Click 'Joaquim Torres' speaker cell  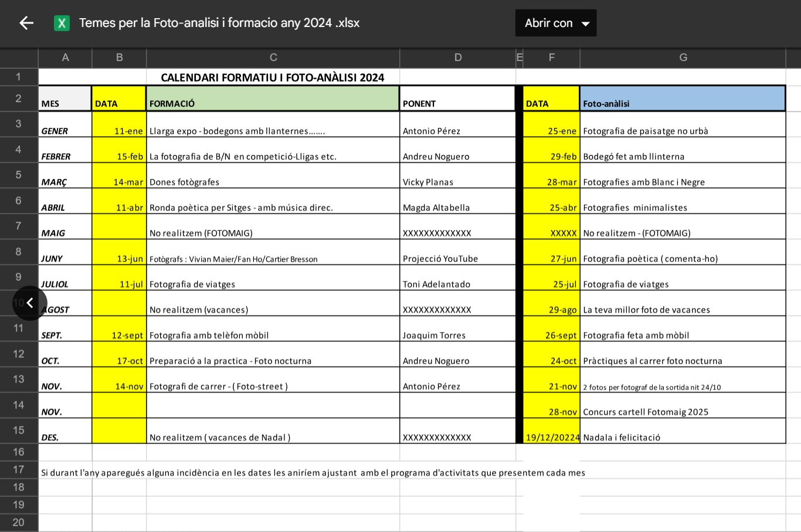(x=457, y=329)
